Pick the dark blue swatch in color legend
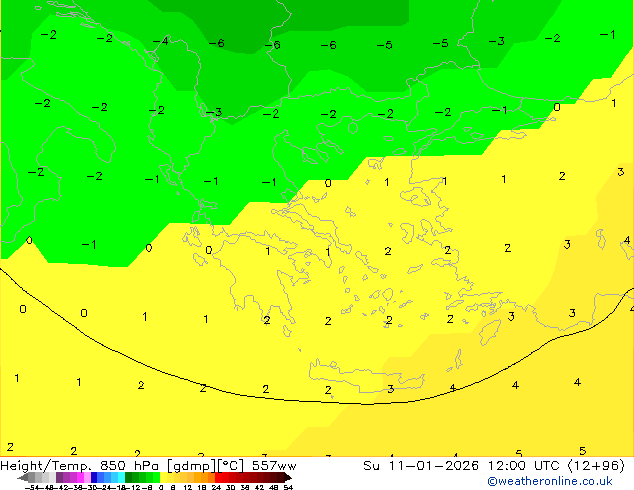This screenshot has height=490, width=634. click(x=94, y=477)
